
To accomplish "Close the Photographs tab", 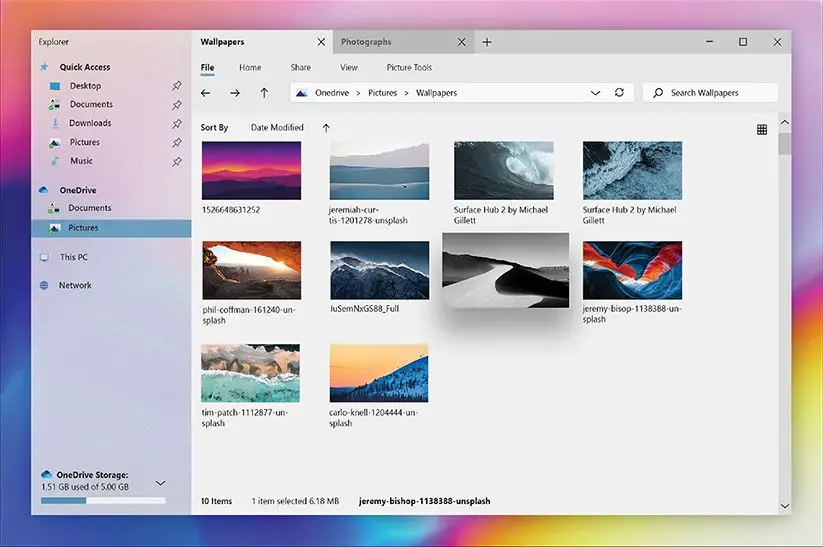I will coord(461,42).
